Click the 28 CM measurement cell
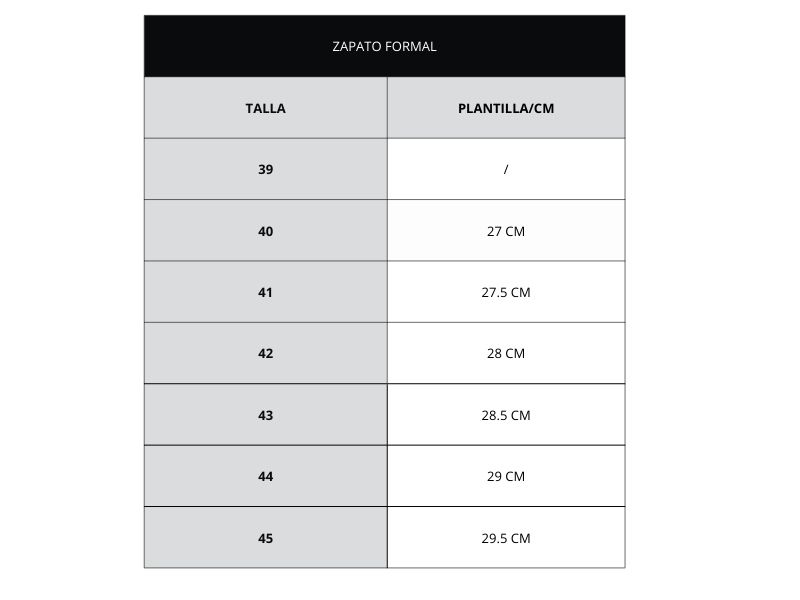This screenshot has width=800, height=600. click(506, 354)
